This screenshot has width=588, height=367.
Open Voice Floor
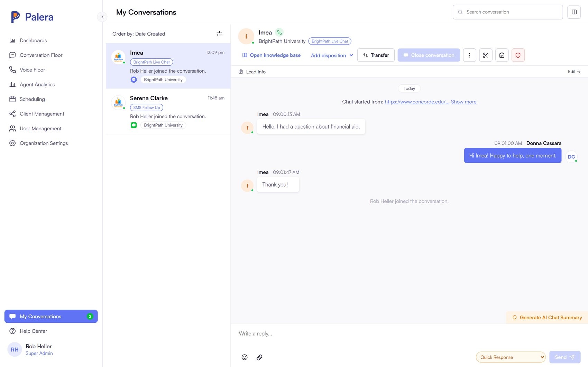click(32, 70)
